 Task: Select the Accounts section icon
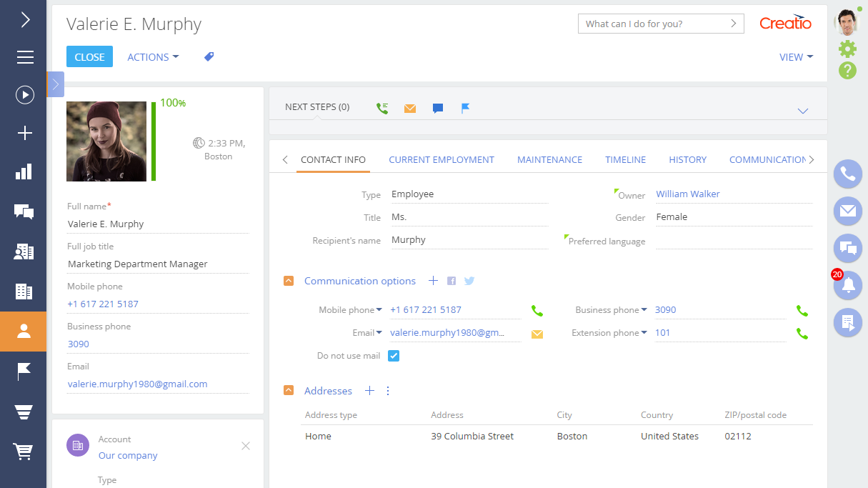coord(24,292)
